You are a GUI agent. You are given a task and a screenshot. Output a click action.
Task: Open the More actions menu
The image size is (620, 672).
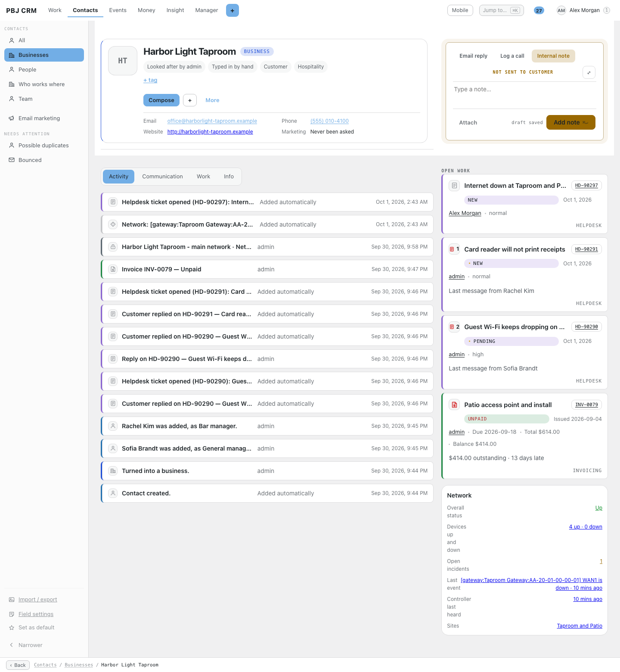click(212, 100)
